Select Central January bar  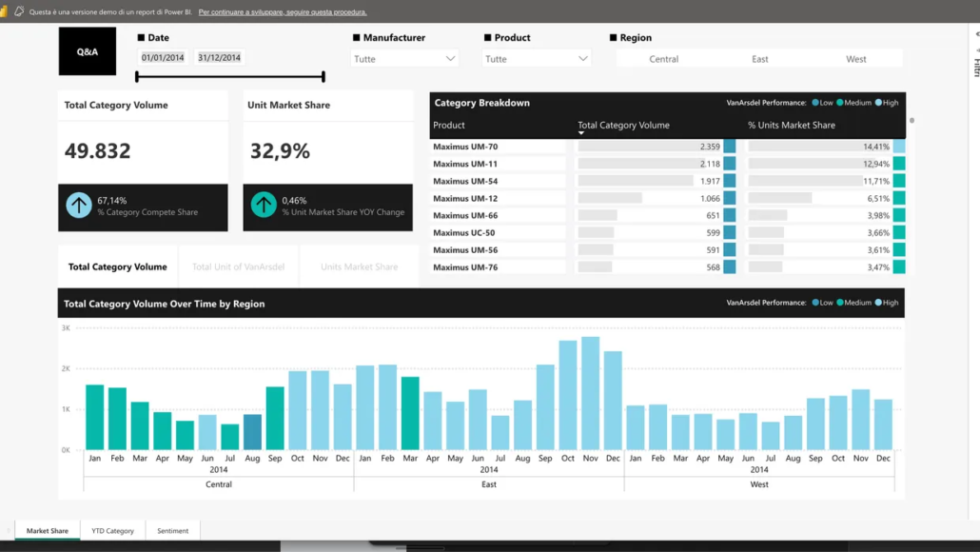(95, 417)
